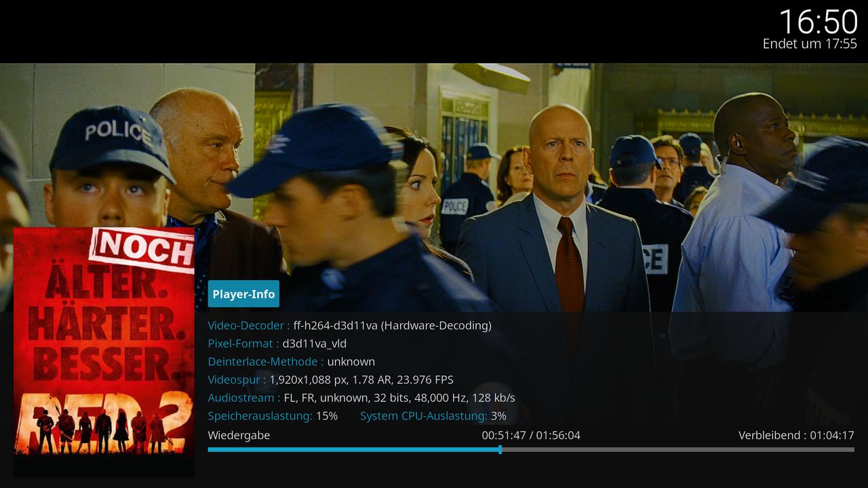
Task: Click the NOCH banner on the poster
Action: [x=142, y=248]
